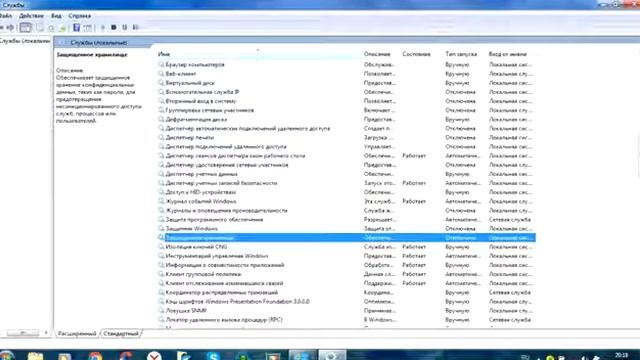Restart the selected service
This screenshot has height=360, width=640.
(x=136, y=27)
